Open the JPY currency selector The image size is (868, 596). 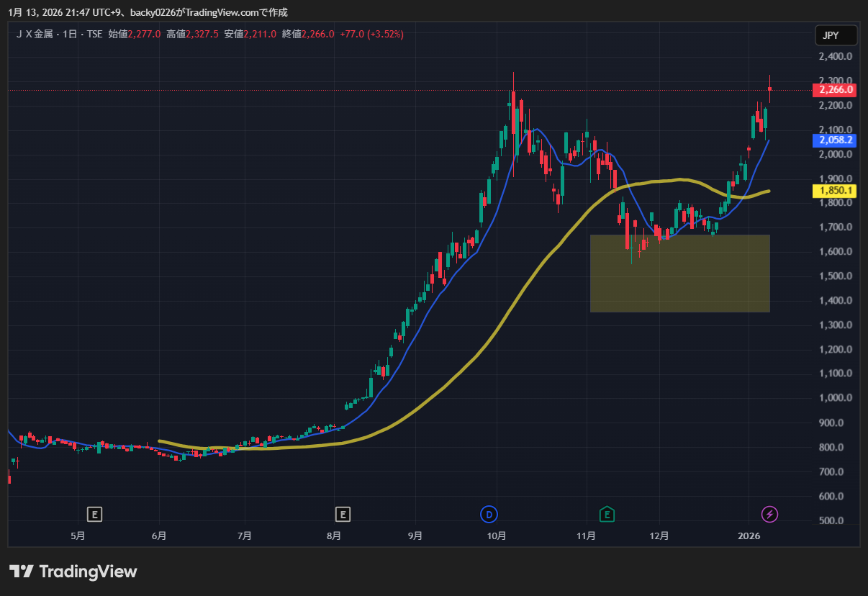coord(836,35)
